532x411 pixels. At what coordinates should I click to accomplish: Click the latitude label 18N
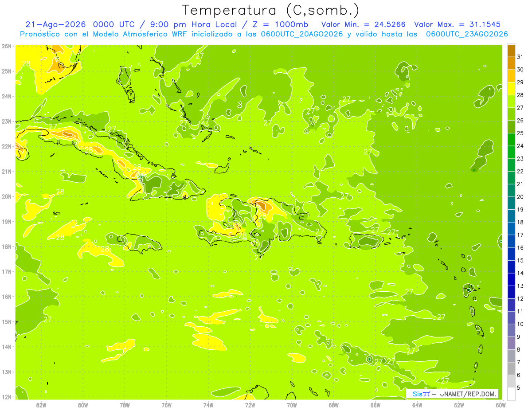pos(7,247)
